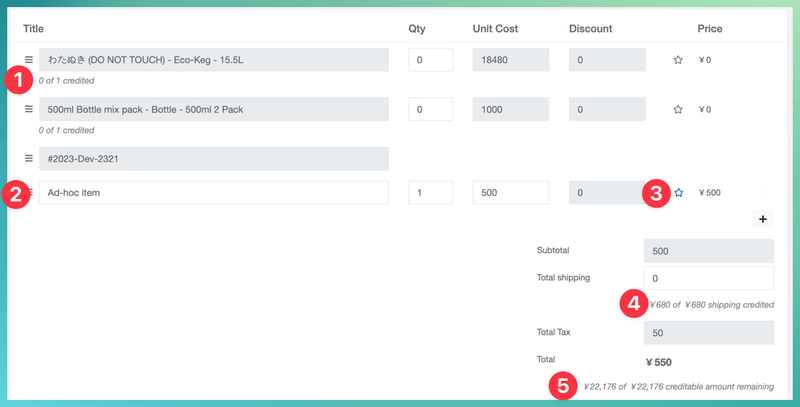The width and height of the screenshot is (800, 407).
Task: Click the Total Tax field
Action: [x=709, y=332]
